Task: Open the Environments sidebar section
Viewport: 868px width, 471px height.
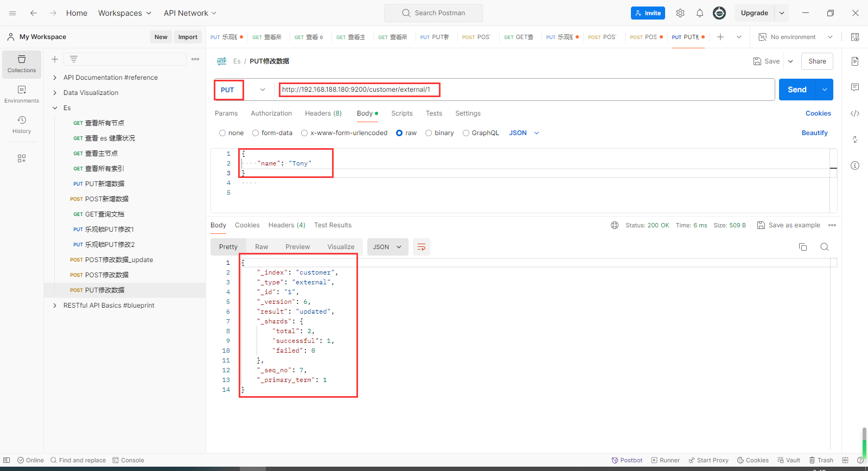Action: click(22, 94)
